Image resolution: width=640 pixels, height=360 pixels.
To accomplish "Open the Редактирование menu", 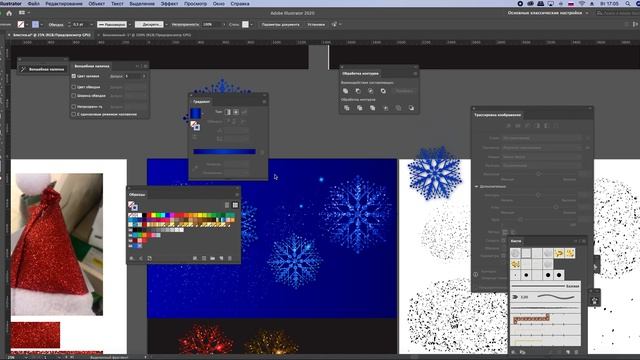I will coord(64,4).
